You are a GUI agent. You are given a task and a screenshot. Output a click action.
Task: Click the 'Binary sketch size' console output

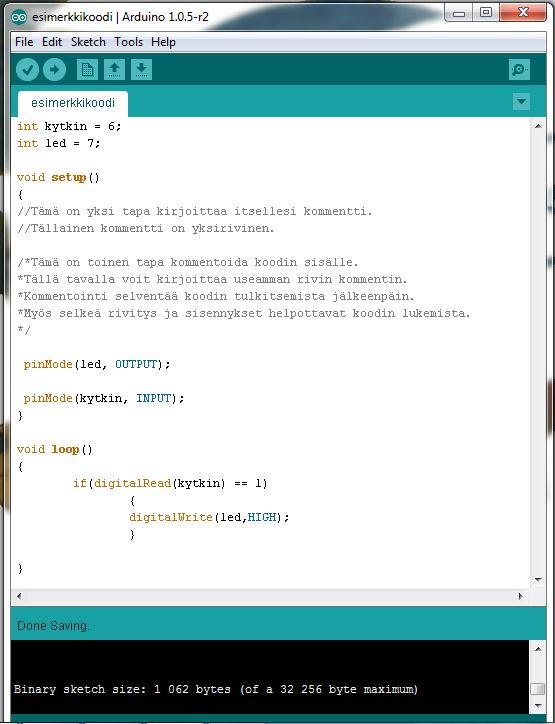(x=216, y=689)
